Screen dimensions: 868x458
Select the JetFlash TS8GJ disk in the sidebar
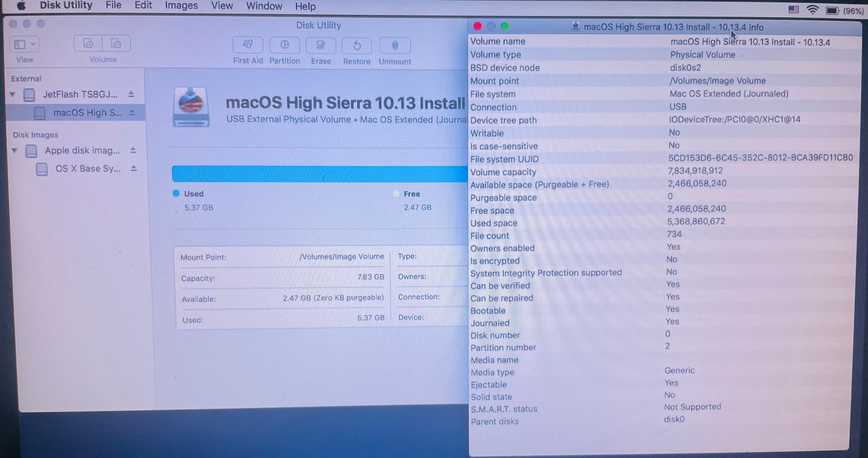tap(80, 94)
